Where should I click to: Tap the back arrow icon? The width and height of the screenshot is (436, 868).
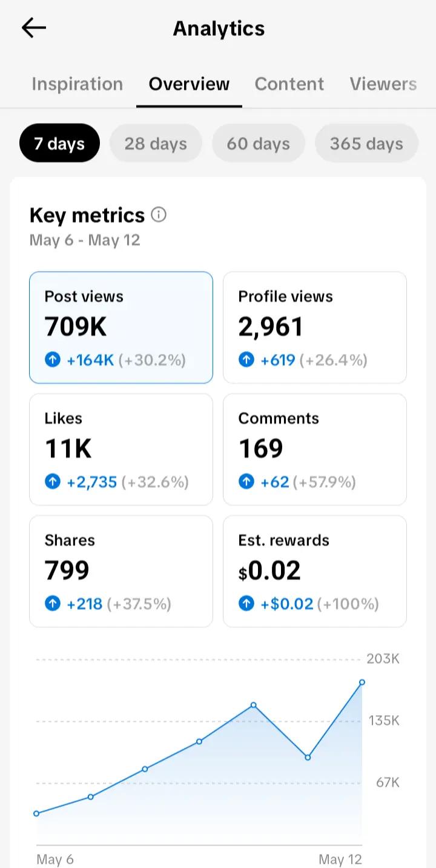(x=34, y=28)
